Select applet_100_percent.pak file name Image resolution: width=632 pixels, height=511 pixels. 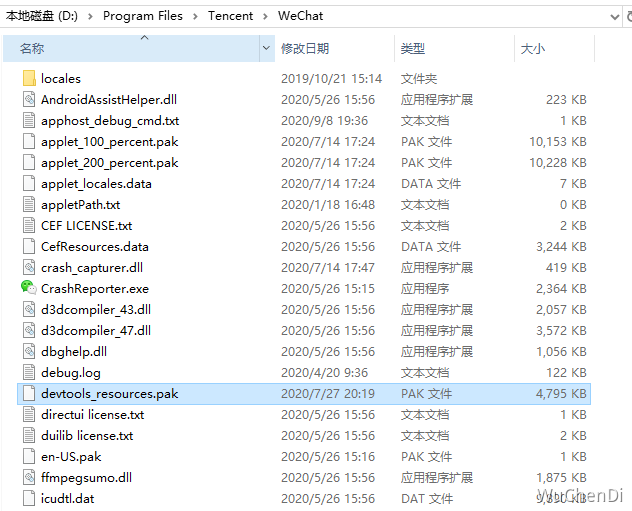pos(110,141)
